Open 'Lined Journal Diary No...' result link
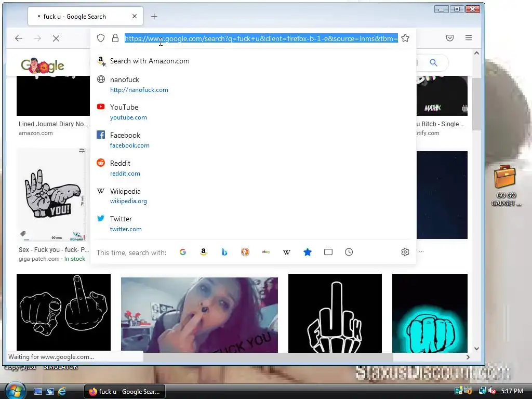This screenshot has width=532, height=399. (x=54, y=124)
